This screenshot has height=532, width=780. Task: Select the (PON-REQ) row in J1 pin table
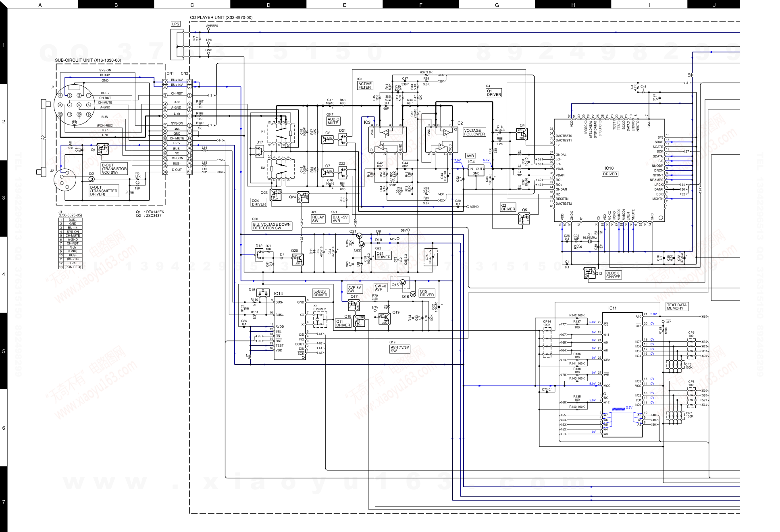(70, 267)
